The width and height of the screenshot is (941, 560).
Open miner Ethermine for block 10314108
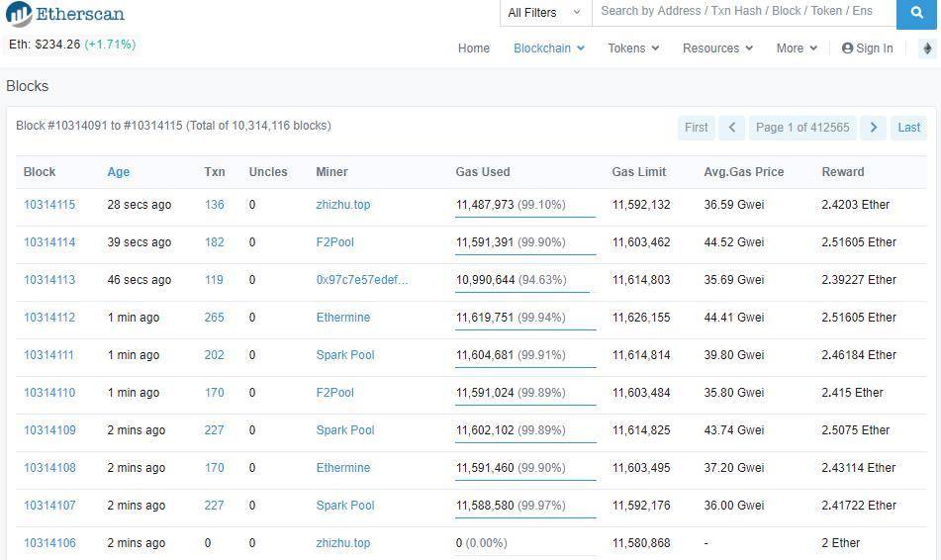pyautogui.click(x=343, y=468)
